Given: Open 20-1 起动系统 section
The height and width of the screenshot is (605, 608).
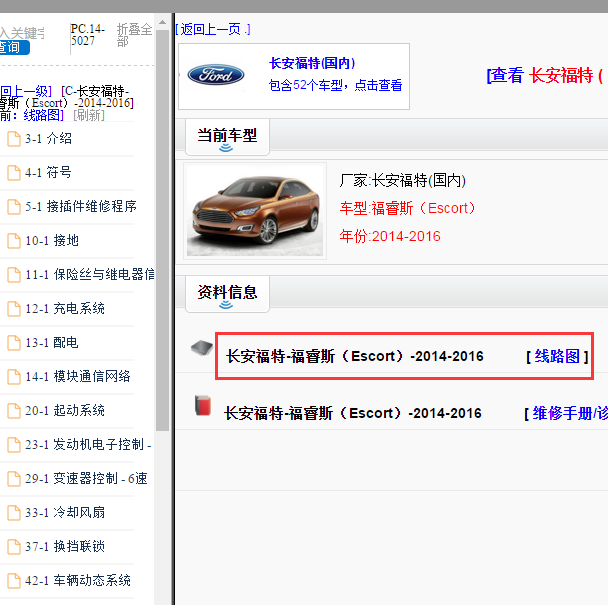Looking at the screenshot, I should [65, 411].
